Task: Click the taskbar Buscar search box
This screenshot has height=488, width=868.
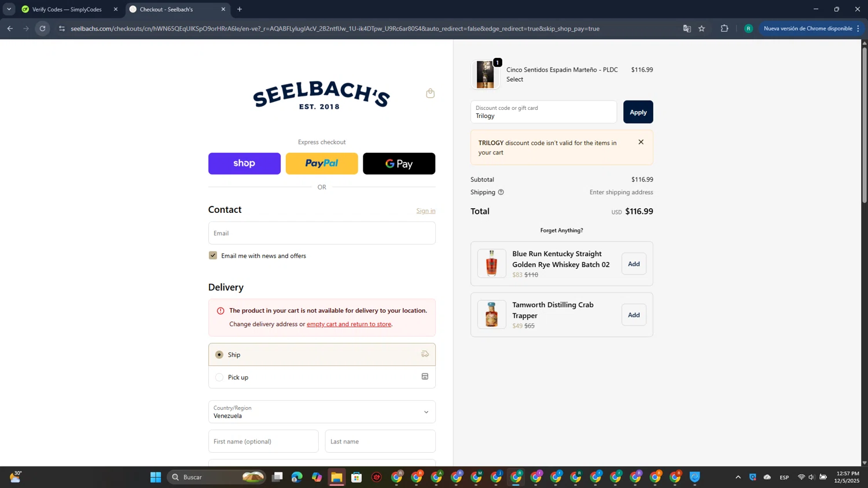Action: point(216,477)
